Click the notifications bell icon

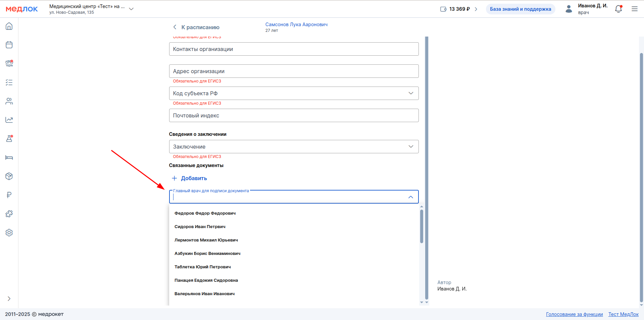click(618, 9)
